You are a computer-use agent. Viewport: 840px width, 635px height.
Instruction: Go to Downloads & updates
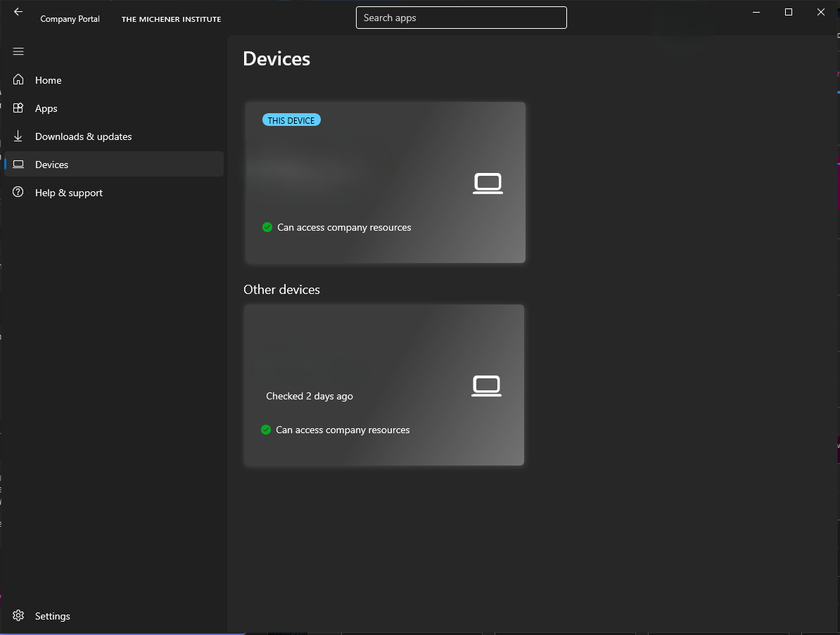[83, 136]
